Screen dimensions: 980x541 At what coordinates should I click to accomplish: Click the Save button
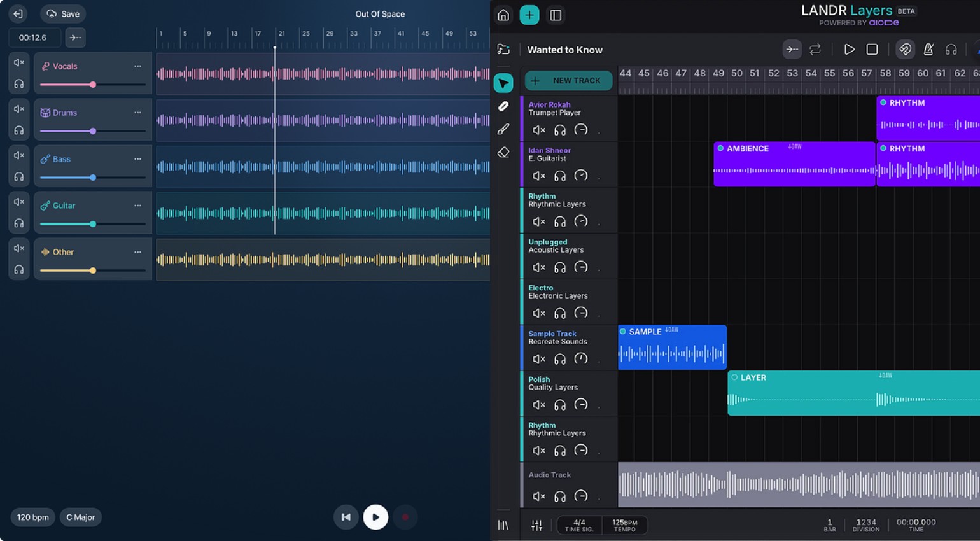pyautogui.click(x=63, y=14)
